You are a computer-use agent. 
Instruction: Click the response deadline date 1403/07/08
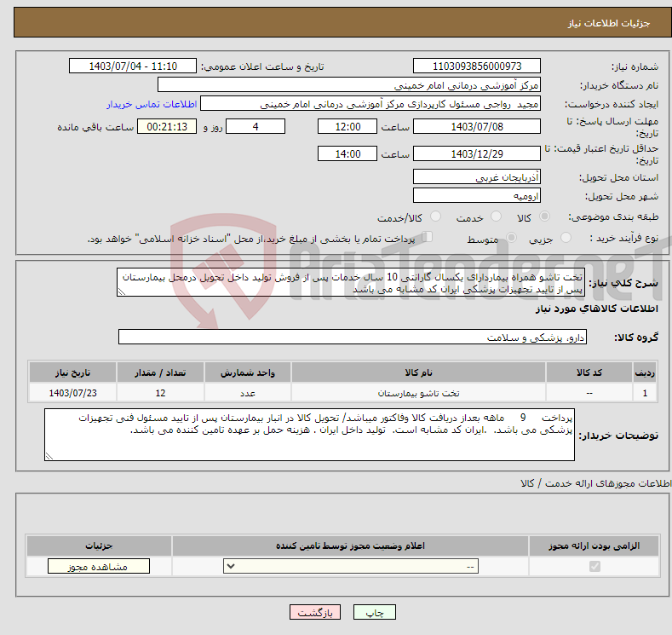477,126
